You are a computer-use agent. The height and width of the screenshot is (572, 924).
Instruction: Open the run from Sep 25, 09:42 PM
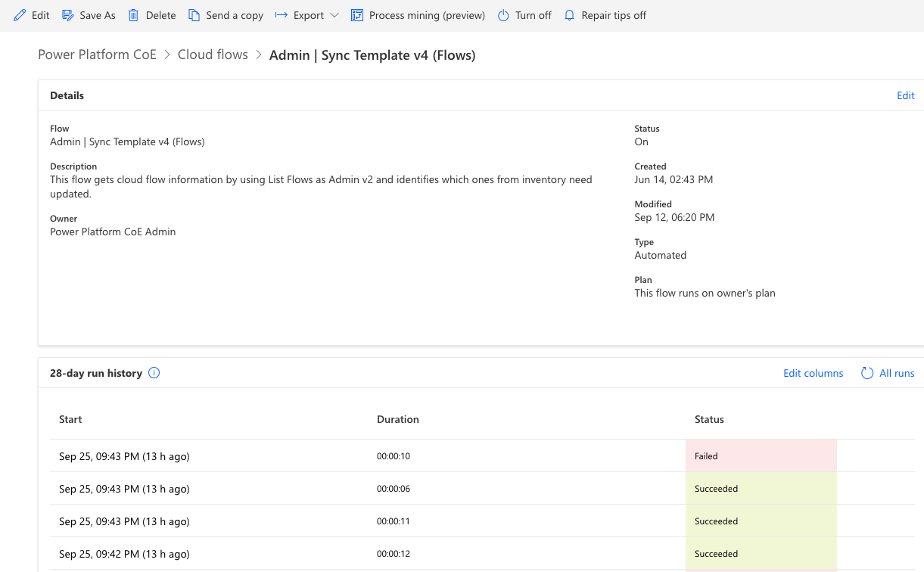[x=124, y=553]
